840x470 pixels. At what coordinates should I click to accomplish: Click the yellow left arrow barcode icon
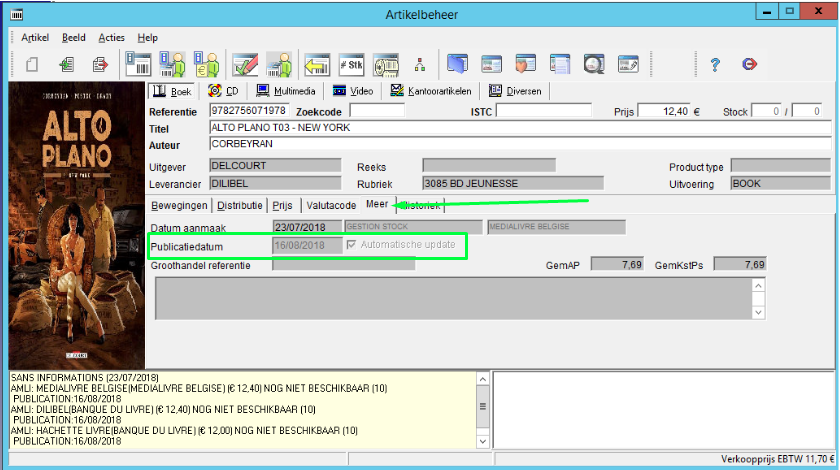(317, 64)
